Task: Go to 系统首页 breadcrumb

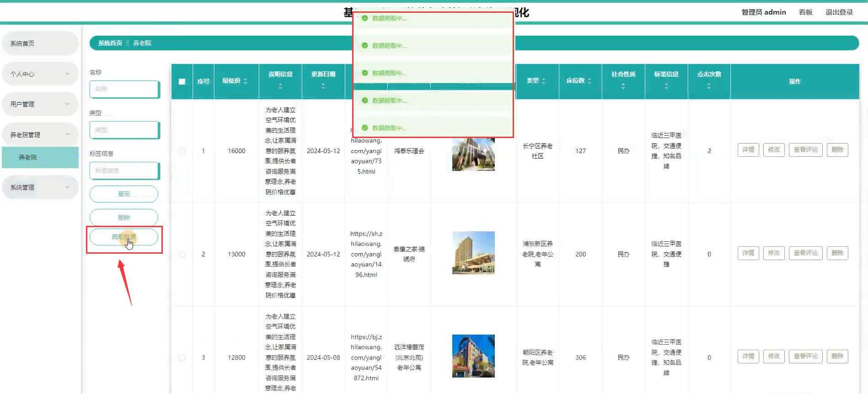Action: click(110, 43)
